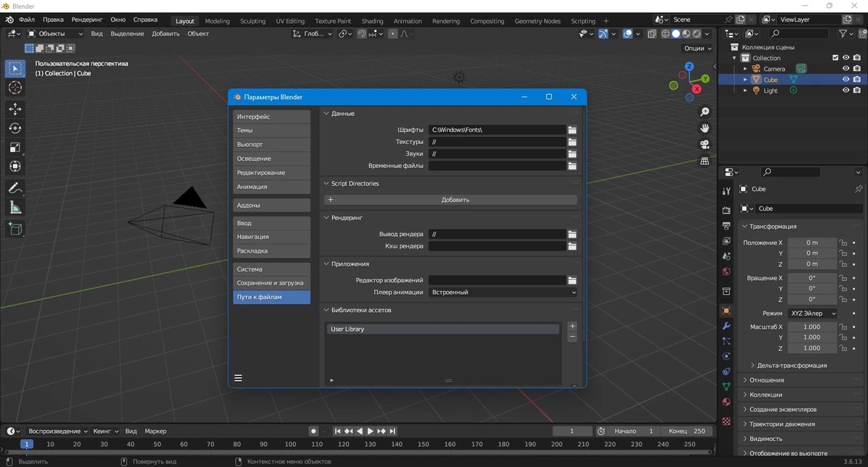Open the Tool properties tab

tap(726, 190)
